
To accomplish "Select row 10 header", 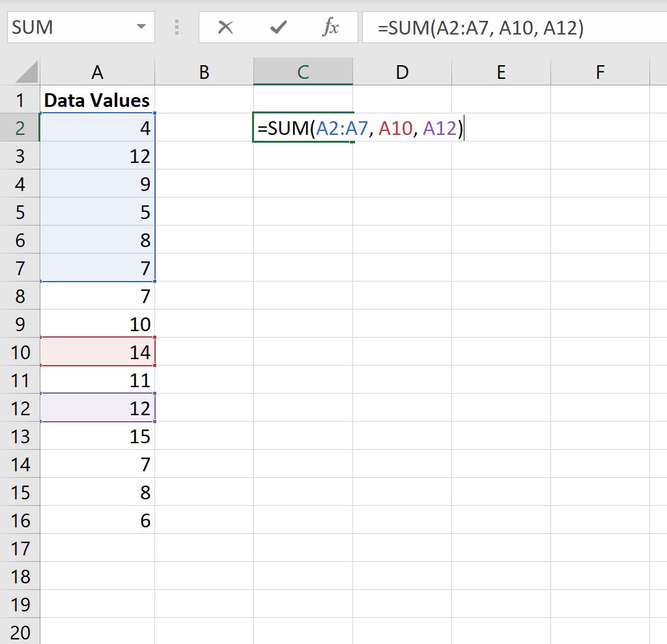I will 20,351.
